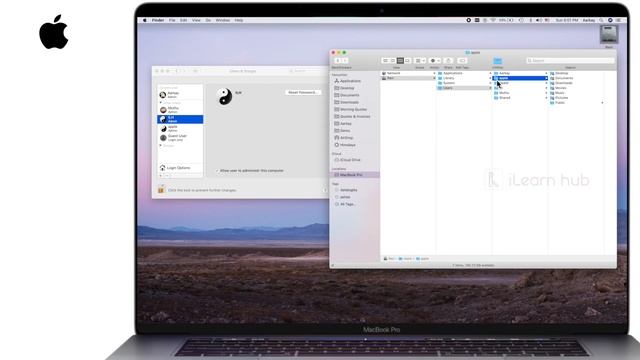Open the Go menu
The height and width of the screenshot is (360, 640).
208,20
